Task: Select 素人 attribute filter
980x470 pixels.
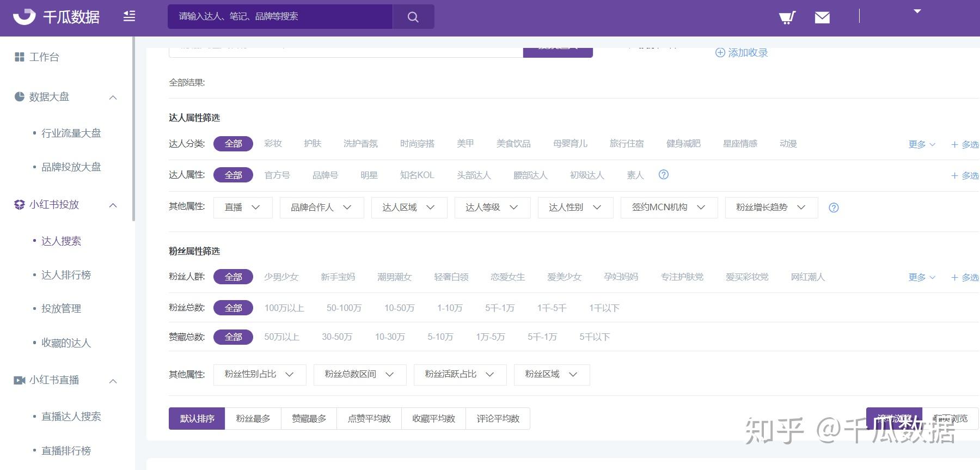Action: 635,175
